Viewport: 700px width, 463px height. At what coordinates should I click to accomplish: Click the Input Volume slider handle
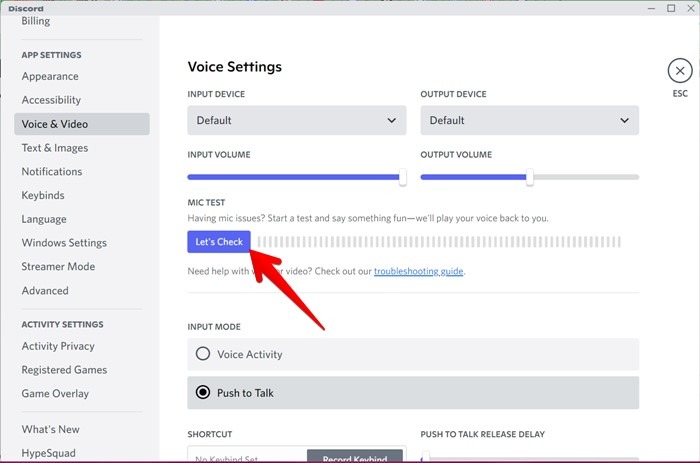pyautogui.click(x=403, y=177)
